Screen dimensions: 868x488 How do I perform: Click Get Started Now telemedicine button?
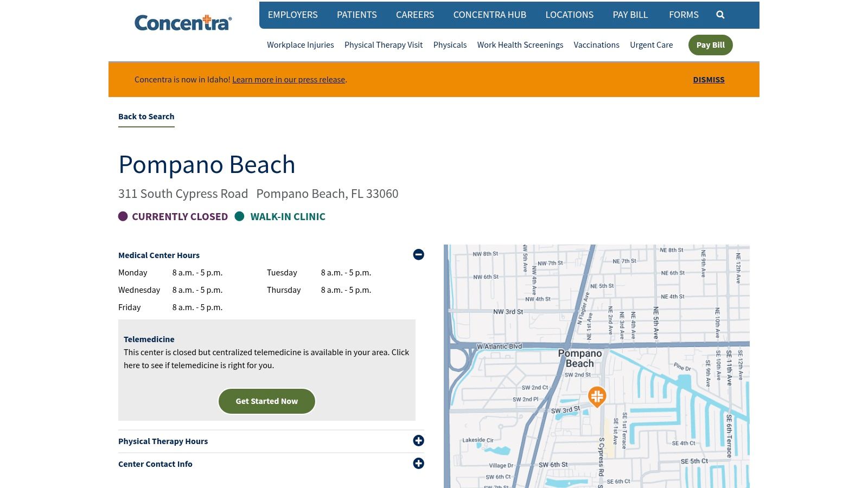[x=267, y=401]
